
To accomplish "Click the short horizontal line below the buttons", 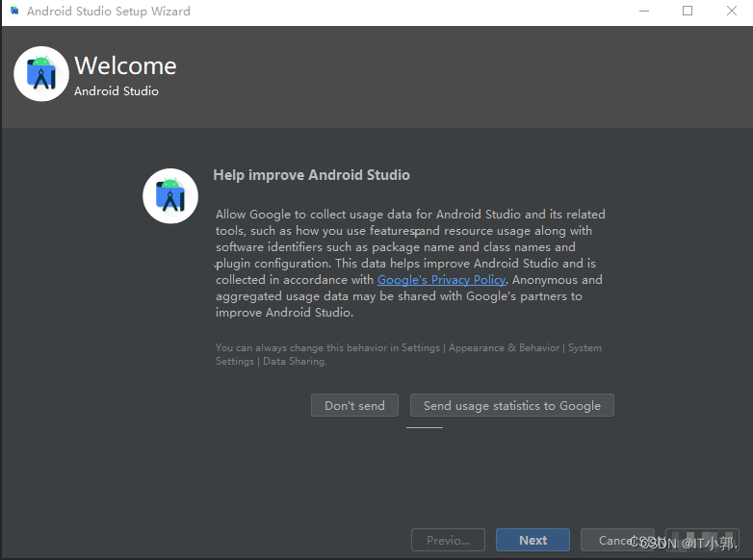I will pyautogui.click(x=425, y=427).
